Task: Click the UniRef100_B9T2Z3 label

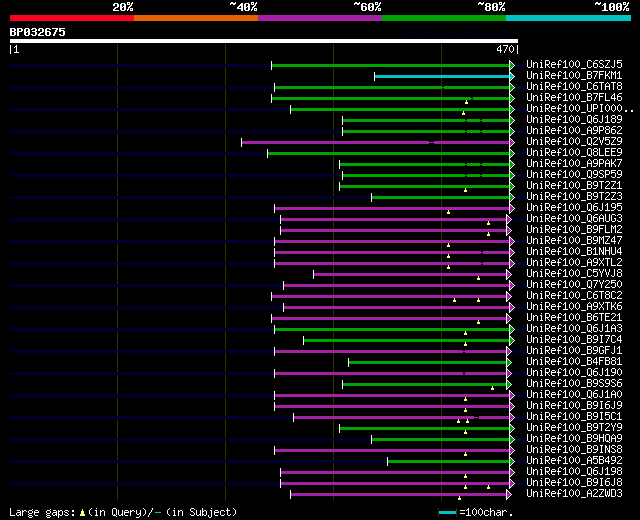Action: pos(574,197)
